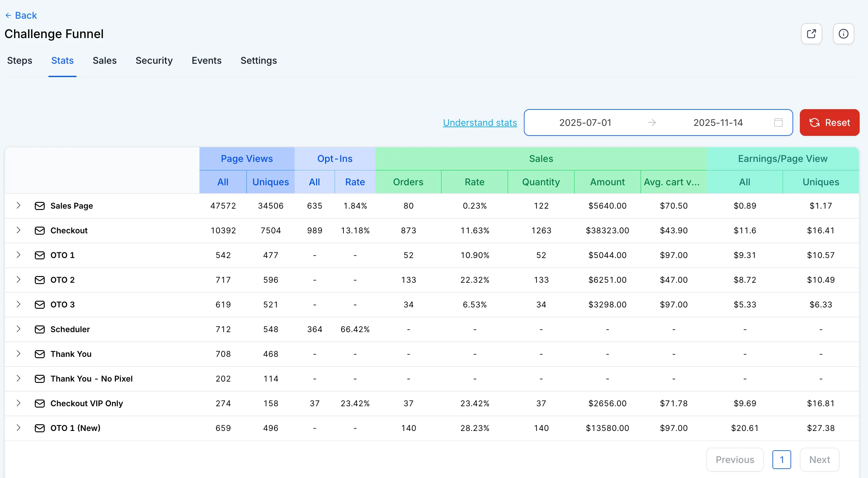The height and width of the screenshot is (478, 868).
Task: Switch to the Sales tab
Action: tap(105, 61)
